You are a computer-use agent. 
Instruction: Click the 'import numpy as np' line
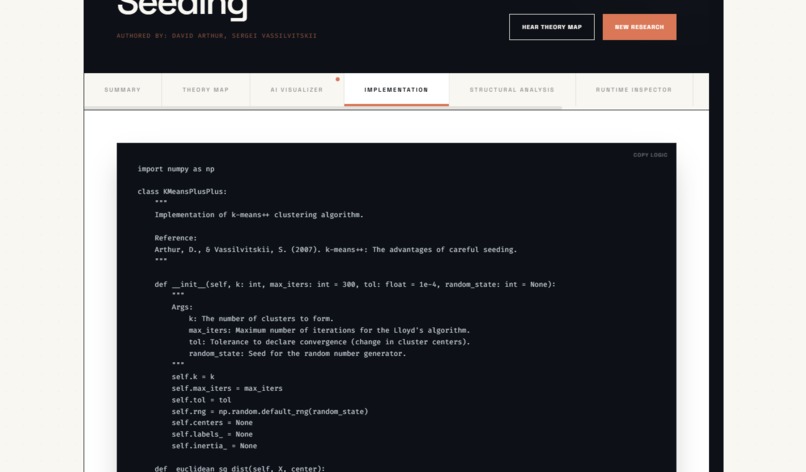tap(176, 169)
